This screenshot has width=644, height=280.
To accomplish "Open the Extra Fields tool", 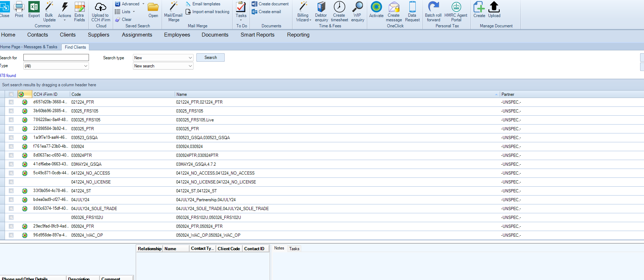I will [79, 11].
